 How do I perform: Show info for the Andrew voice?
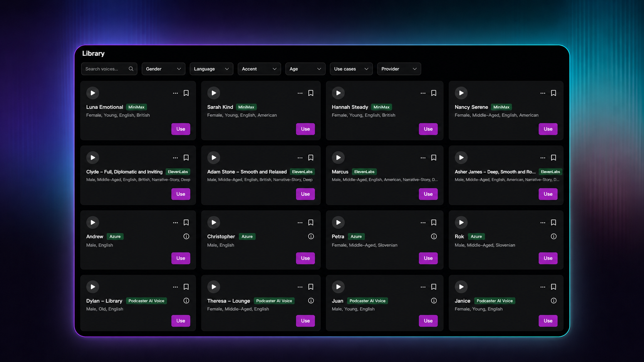tap(186, 236)
